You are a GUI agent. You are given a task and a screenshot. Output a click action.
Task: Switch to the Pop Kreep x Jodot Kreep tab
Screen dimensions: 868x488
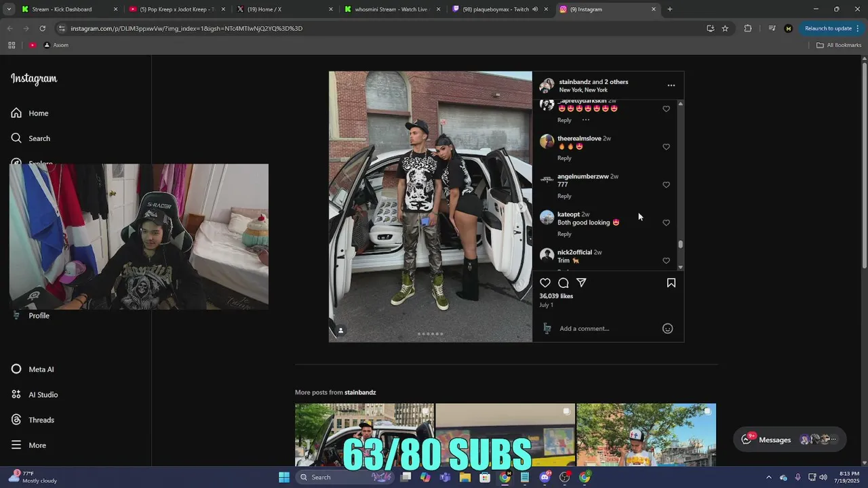point(178,9)
